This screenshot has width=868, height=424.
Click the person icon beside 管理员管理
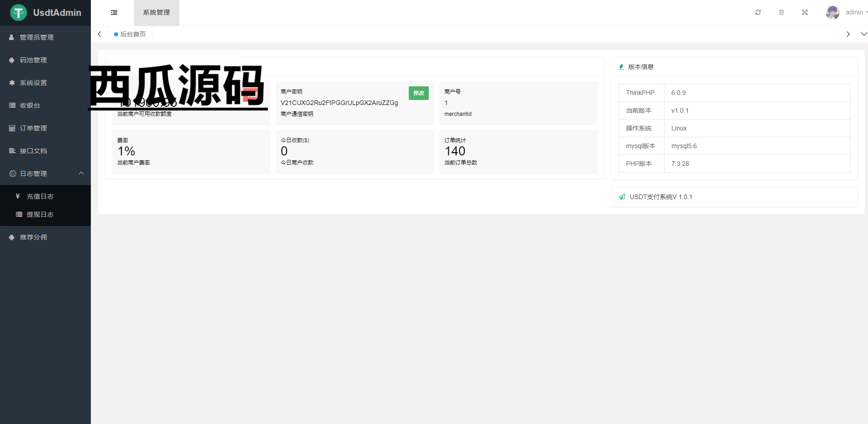(12, 37)
